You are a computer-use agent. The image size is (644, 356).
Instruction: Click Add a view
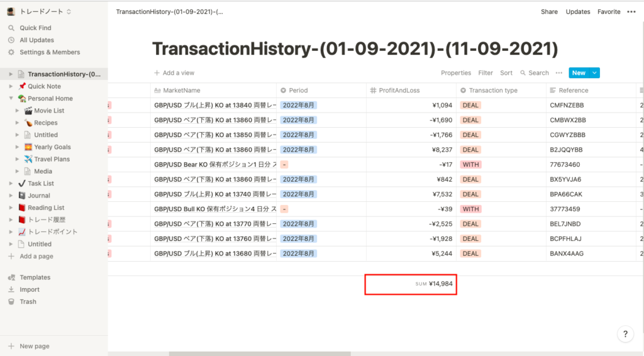click(174, 73)
